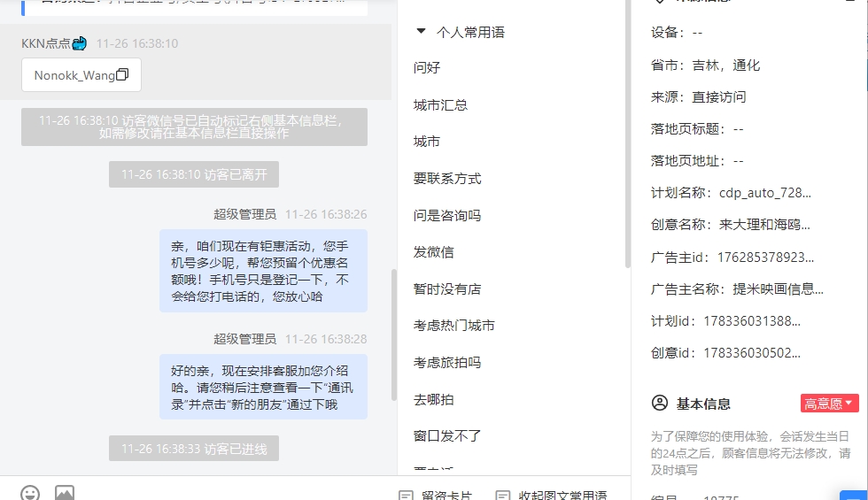The width and height of the screenshot is (868, 500).
Task: Click the 设备 field
Action: (677, 33)
